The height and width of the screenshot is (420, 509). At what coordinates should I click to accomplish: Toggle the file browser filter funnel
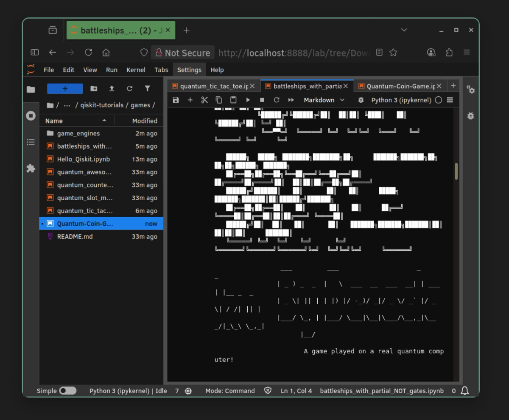tap(147, 88)
